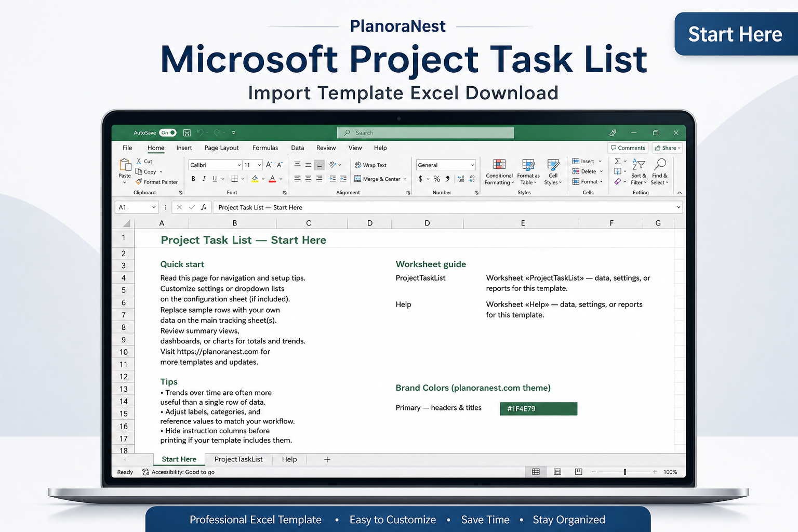Click the font color red A icon

pos(272,179)
